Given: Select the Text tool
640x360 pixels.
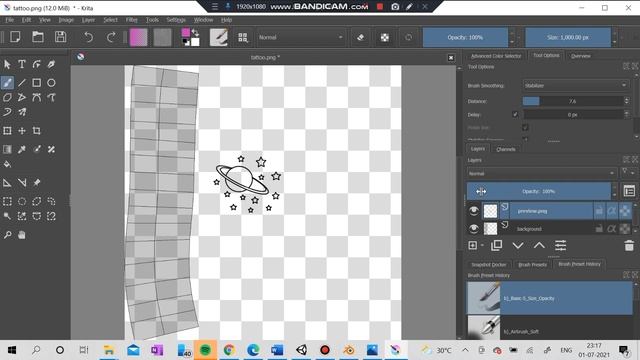Looking at the screenshot, I should tap(22, 64).
